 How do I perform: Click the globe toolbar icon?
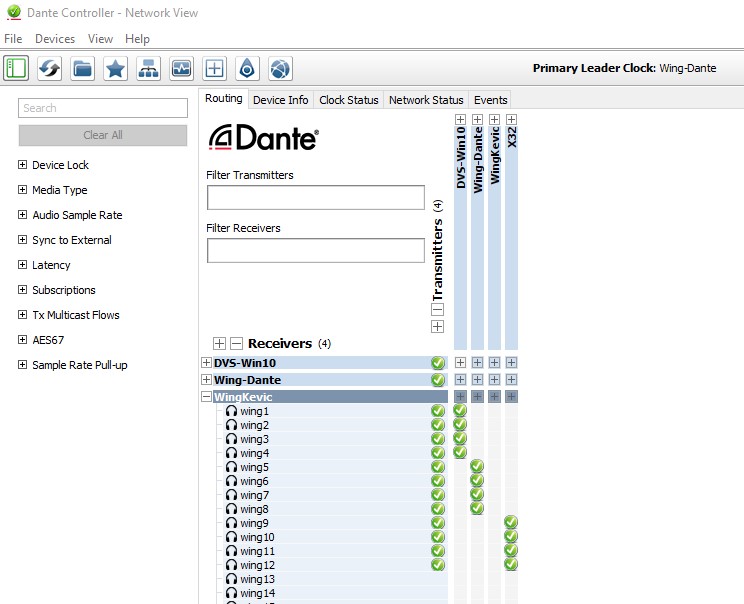coord(280,68)
